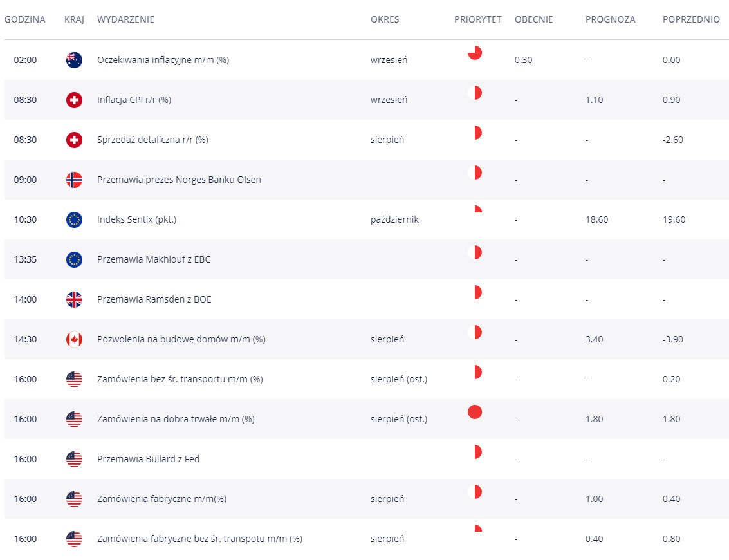
Task: Click forecast value 1.10 for Inflacja CPI
Action: 594,100
